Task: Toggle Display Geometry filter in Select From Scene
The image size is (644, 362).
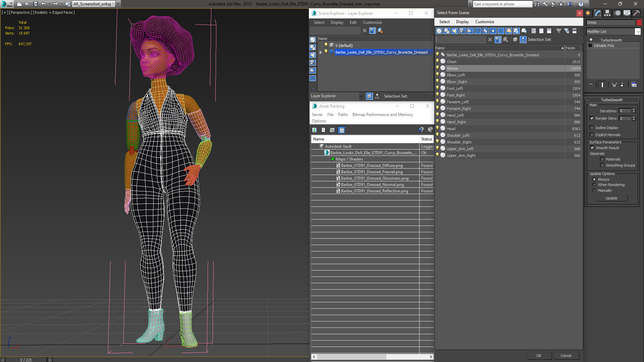Action: coord(439,31)
